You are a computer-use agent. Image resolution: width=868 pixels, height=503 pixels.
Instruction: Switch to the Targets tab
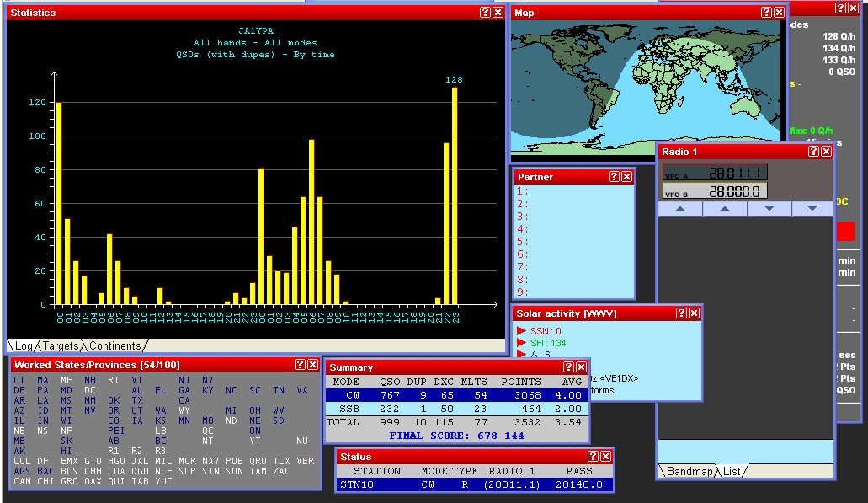tap(61, 345)
